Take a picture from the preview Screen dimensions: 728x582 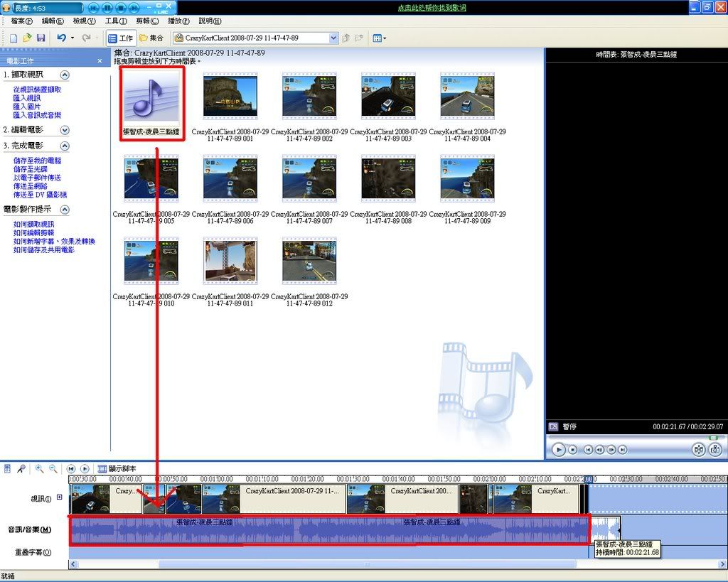[714, 449]
